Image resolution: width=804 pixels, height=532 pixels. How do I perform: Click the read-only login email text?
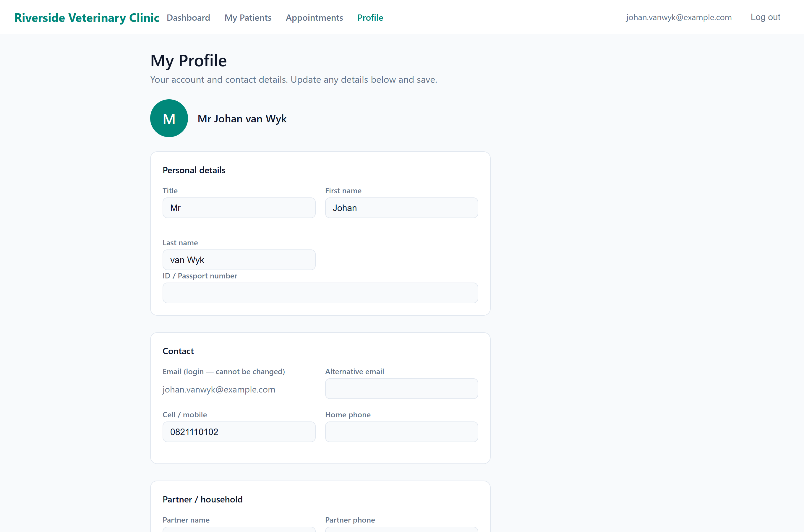pos(219,390)
